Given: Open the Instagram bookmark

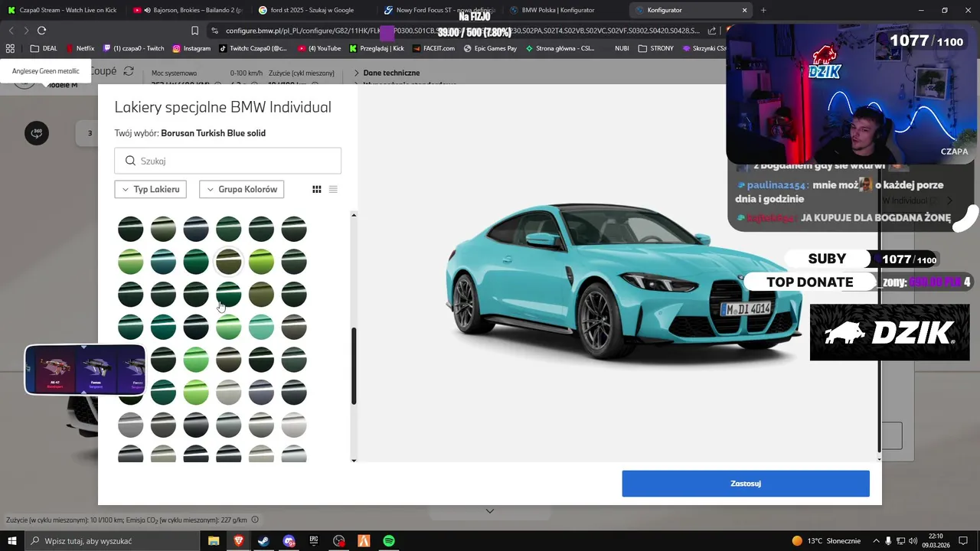Looking at the screenshot, I should pyautogui.click(x=191, y=48).
